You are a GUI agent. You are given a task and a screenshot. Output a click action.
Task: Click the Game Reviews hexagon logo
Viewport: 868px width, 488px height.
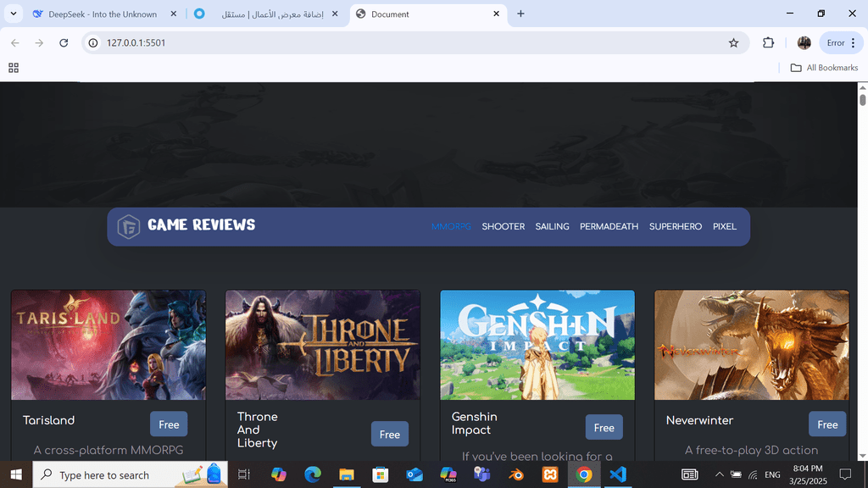coord(129,226)
